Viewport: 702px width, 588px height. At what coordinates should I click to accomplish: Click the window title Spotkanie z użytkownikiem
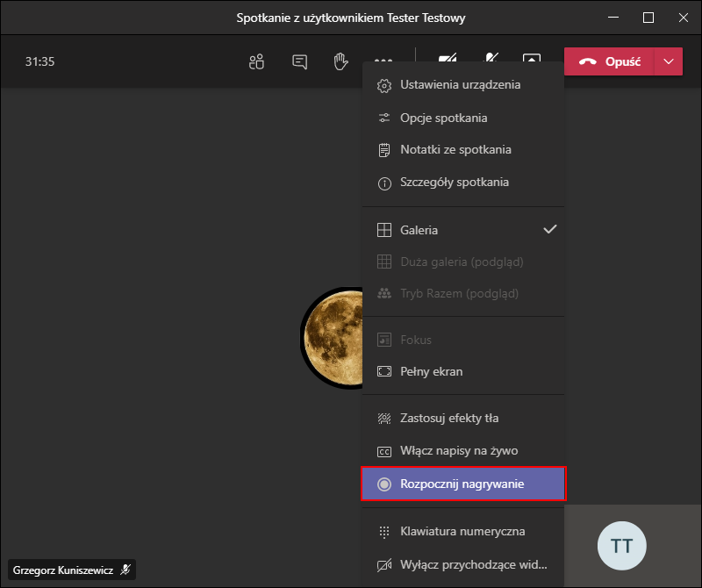tap(351, 18)
